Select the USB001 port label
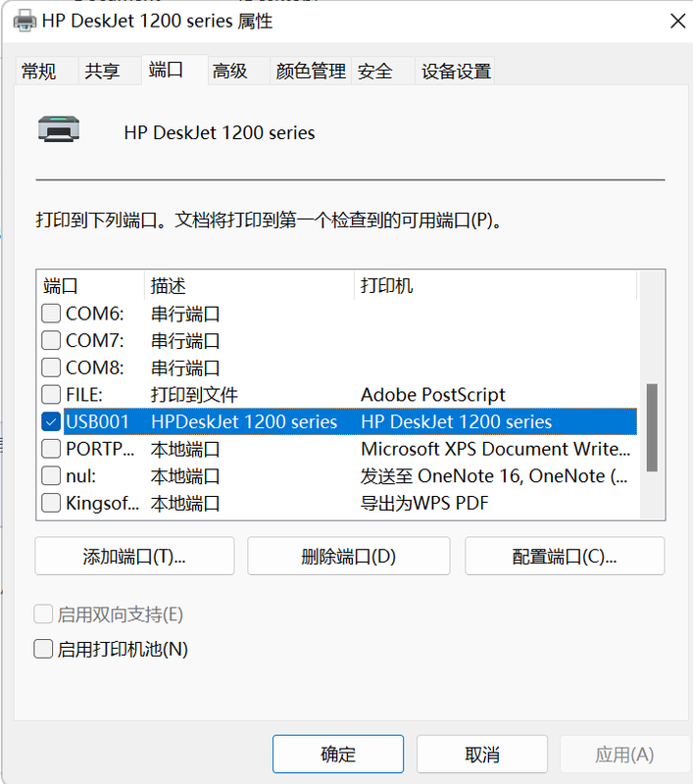This screenshot has height=784, width=693. coord(98,421)
